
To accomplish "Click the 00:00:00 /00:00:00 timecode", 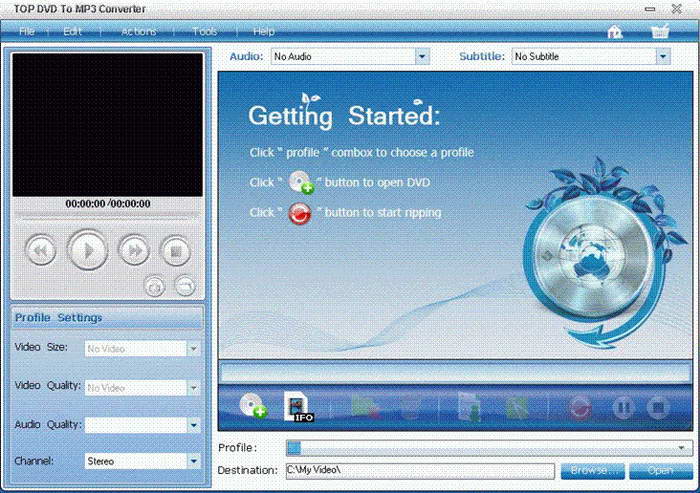I will [108, 204].
